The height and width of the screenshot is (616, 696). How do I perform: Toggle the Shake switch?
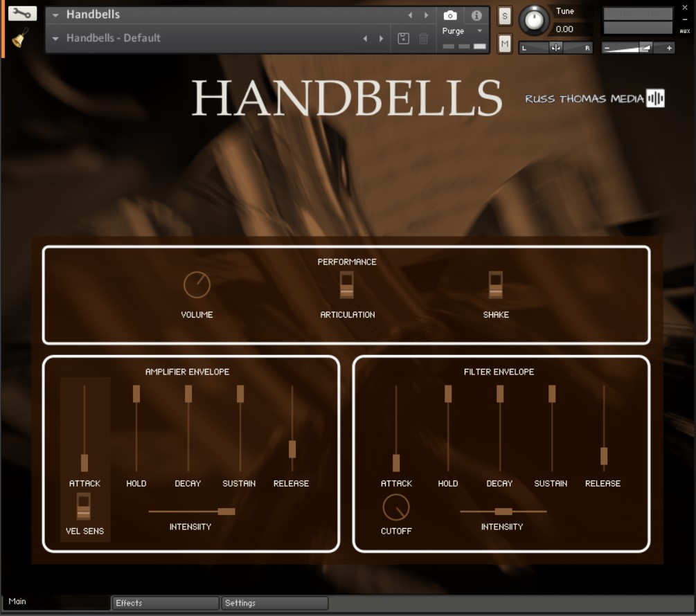point(495,285)
